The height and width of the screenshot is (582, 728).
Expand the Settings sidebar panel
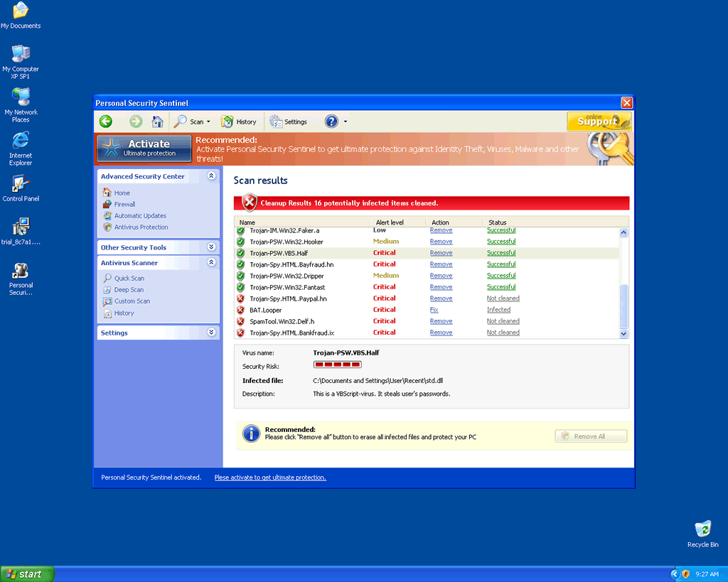coord(211,333)
